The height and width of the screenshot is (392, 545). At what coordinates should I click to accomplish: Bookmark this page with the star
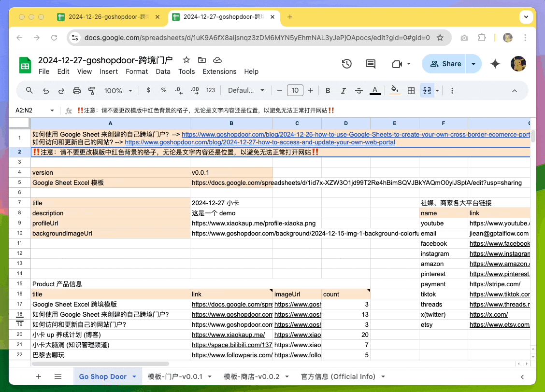point(440,38)
